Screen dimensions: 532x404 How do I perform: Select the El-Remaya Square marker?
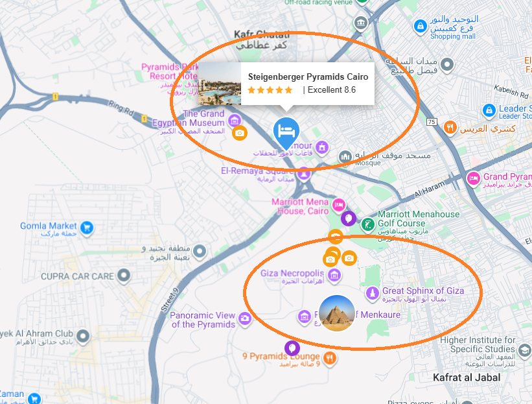tap(304, 174)
